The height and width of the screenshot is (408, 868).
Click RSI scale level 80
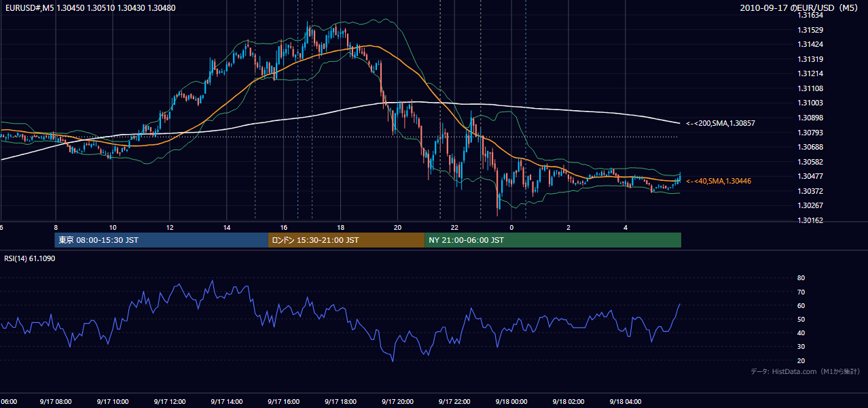[x=801, y=278]
